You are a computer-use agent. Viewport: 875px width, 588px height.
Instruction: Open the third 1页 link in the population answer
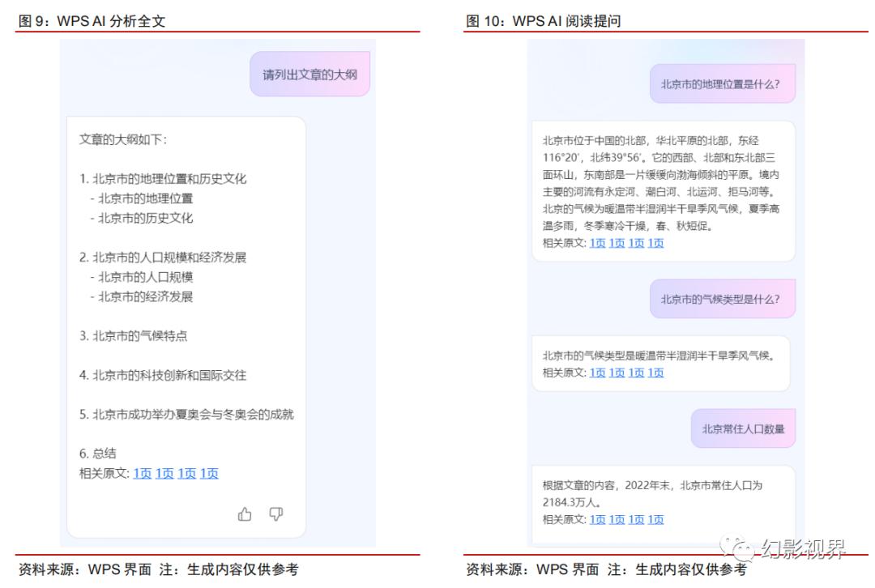tap(635, 519)
